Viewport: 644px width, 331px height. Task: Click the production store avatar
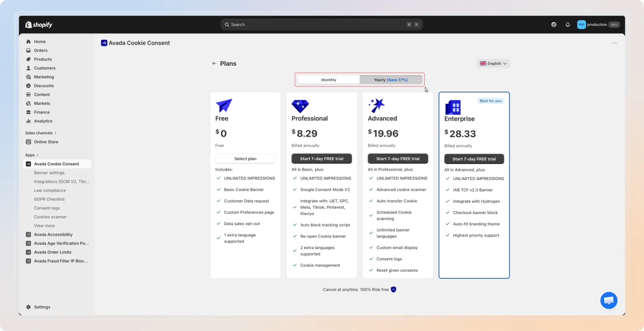click(581, 25)
